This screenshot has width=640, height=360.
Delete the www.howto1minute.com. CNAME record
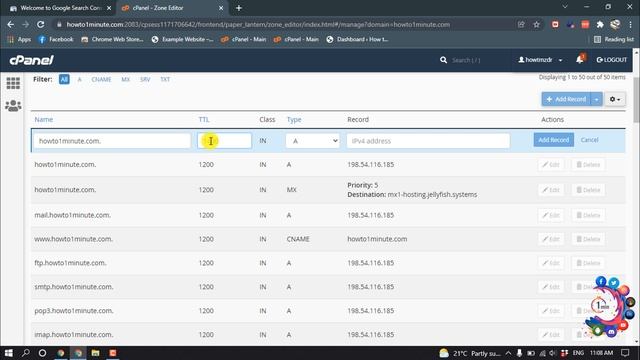tap(588, 239)
